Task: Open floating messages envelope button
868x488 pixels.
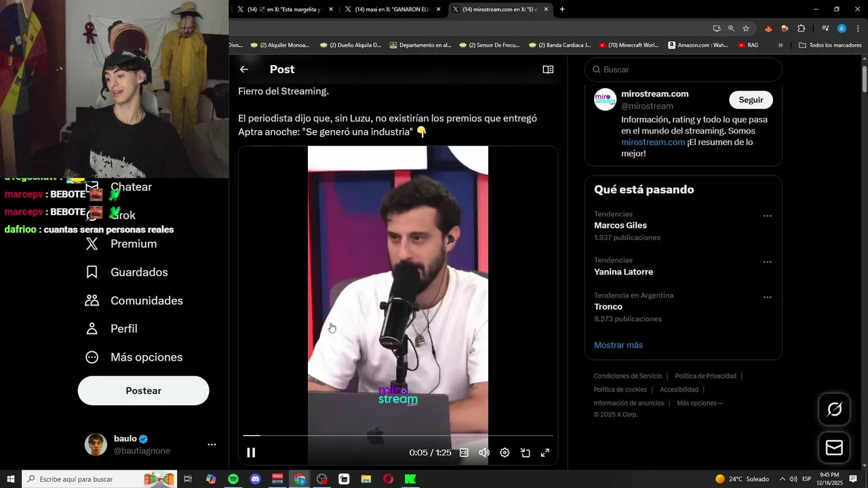Action: pyautogui.click(x=834, y=448)
